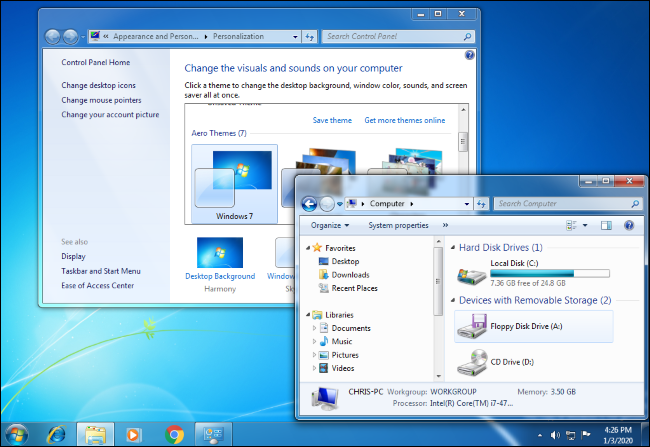Collapse the Hard Disk Drives group
Viewport: 650px width, 447px height.
tap(450, 247)
